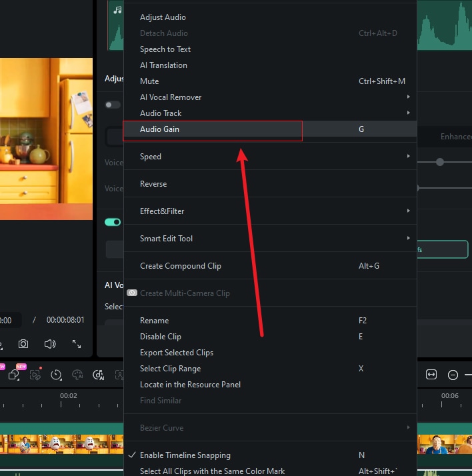Click the AI music note icon
Viewport: 472px width, 476px height.
[x=99, y=375]
